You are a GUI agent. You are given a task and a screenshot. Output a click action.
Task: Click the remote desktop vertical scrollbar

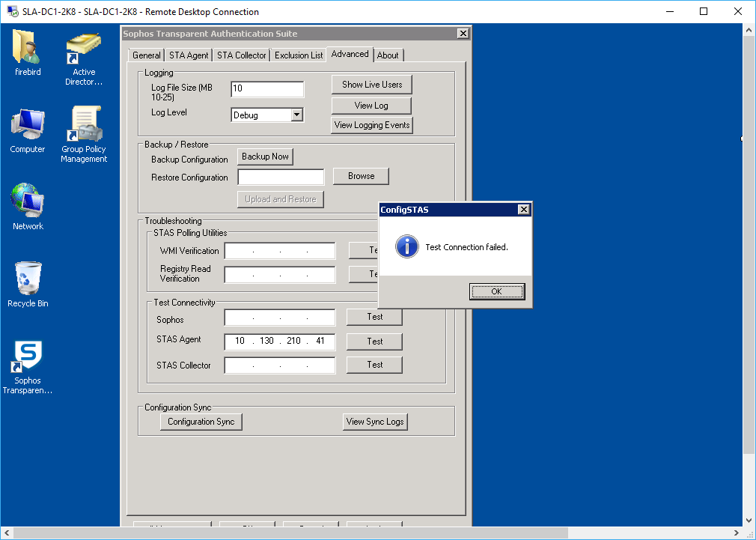click(x=749, y=245)
